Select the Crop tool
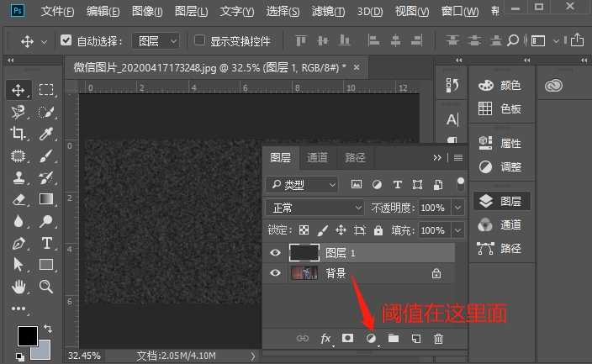 (18, 134)
